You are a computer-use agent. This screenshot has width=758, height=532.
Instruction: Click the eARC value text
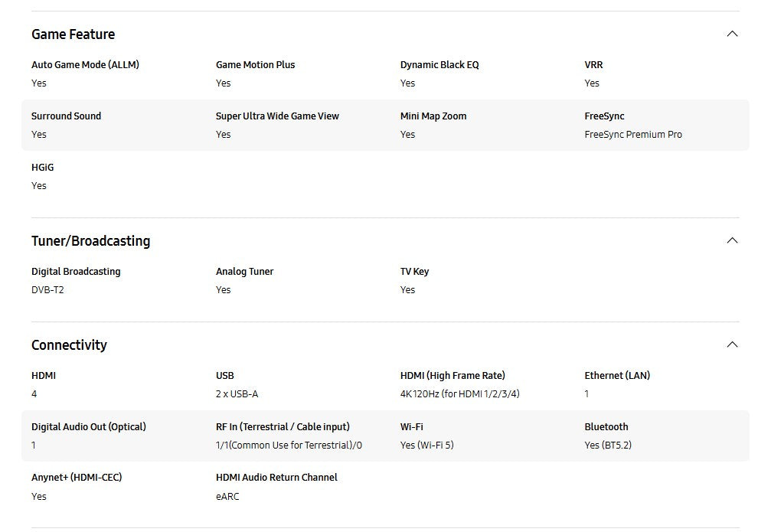pyautogui.click(x=227, y=497)
